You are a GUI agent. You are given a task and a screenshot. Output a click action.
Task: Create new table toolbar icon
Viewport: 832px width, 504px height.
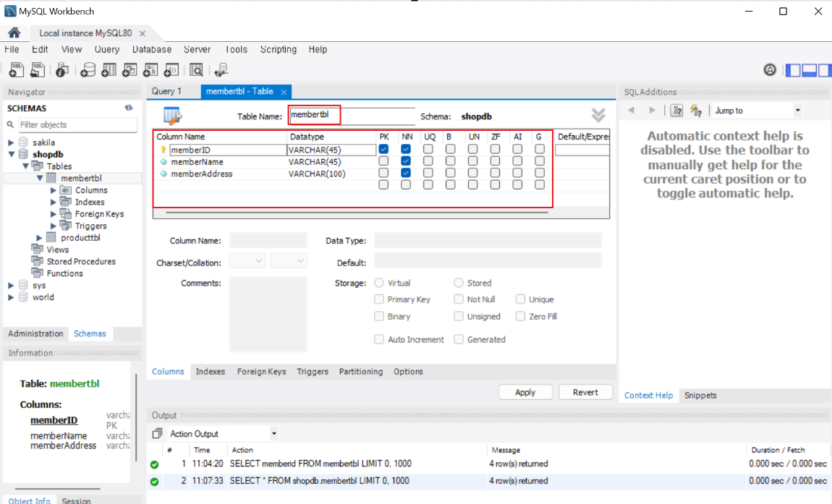109,69
